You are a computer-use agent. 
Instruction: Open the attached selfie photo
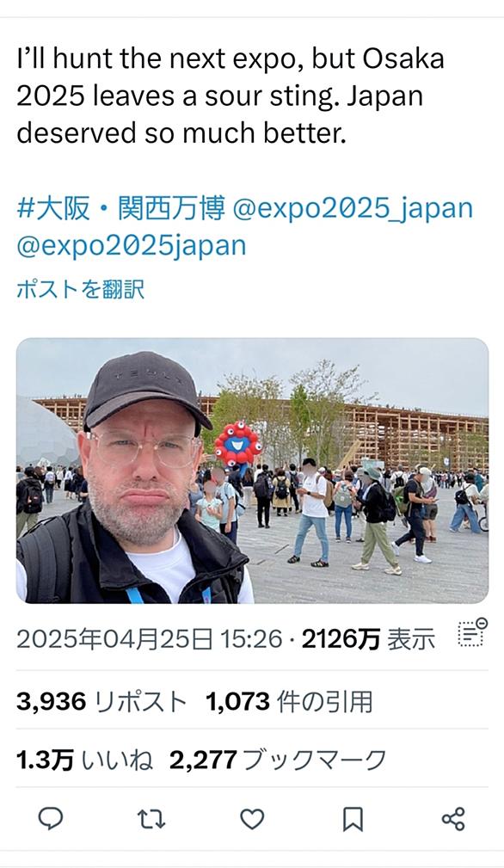tap(252, 471)
